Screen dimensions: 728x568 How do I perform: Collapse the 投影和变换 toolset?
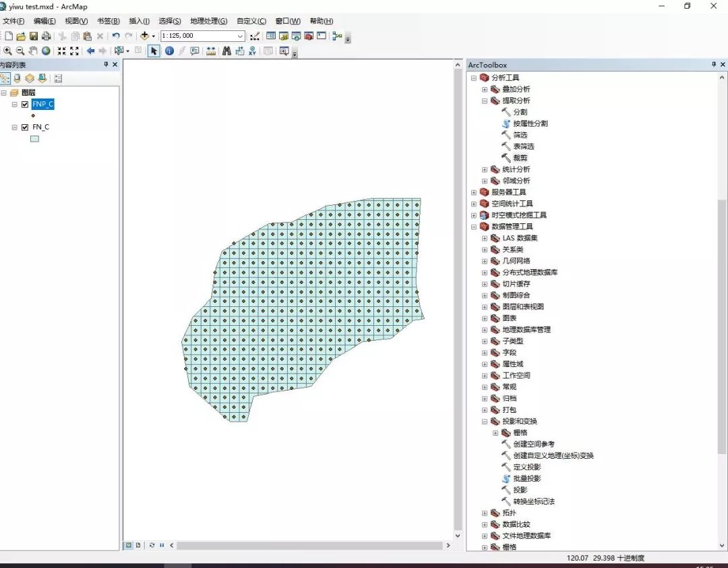click(484, 421)
